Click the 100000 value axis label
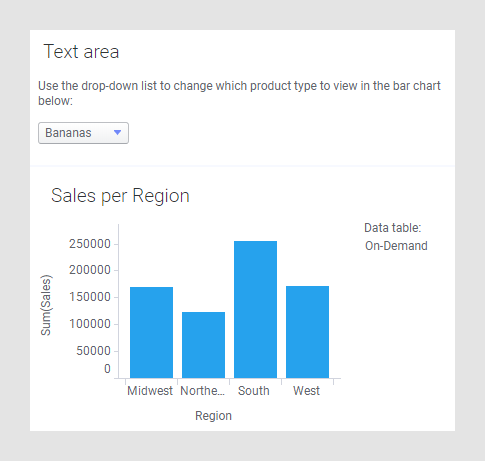The image size is (485, 461). (90, 324)
